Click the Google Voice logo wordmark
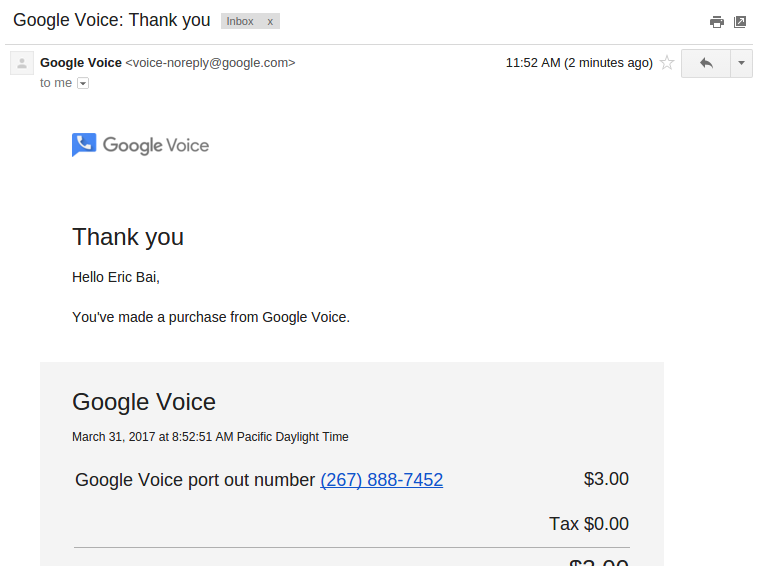Viewport: 760px width, 566px height. (x=156, y=145)
